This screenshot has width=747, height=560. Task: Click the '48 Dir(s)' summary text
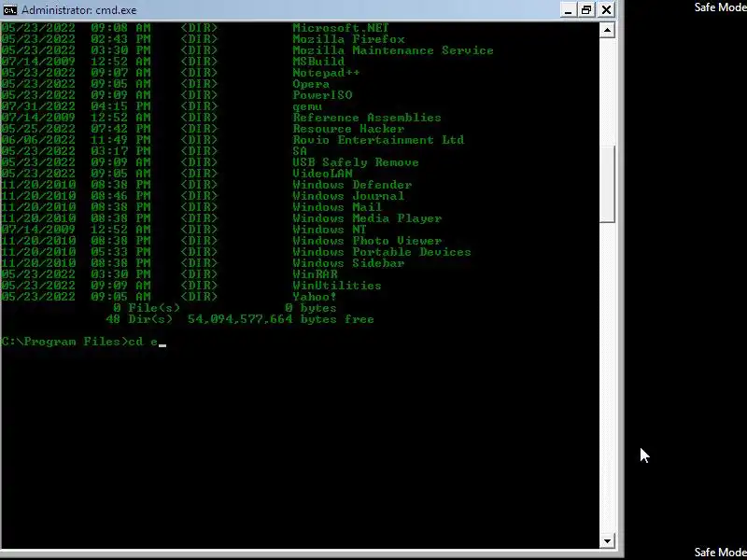139,319
